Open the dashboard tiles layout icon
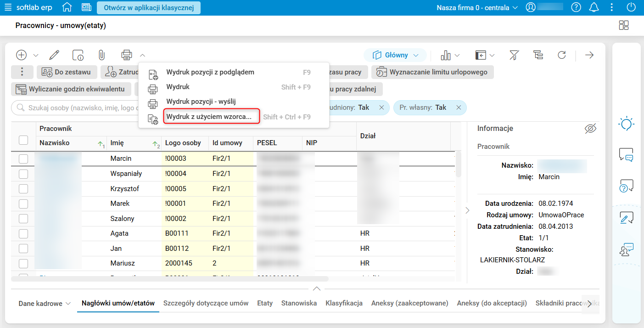Screen dimensions: 644x328 (x=624, y=26)
